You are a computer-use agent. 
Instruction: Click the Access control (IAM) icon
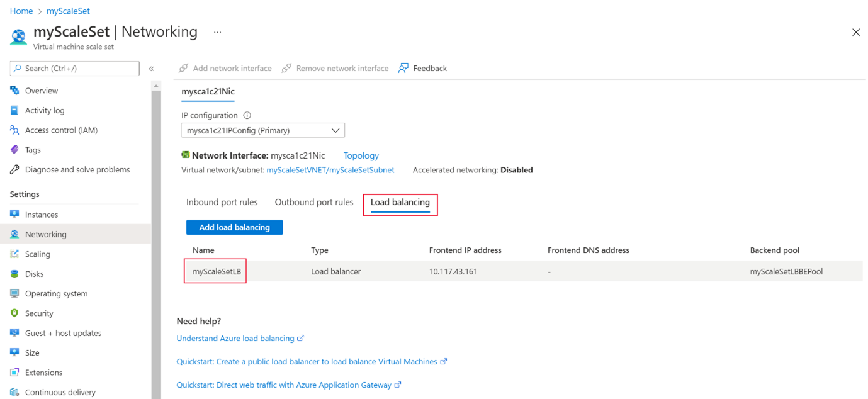coord(14,130)
